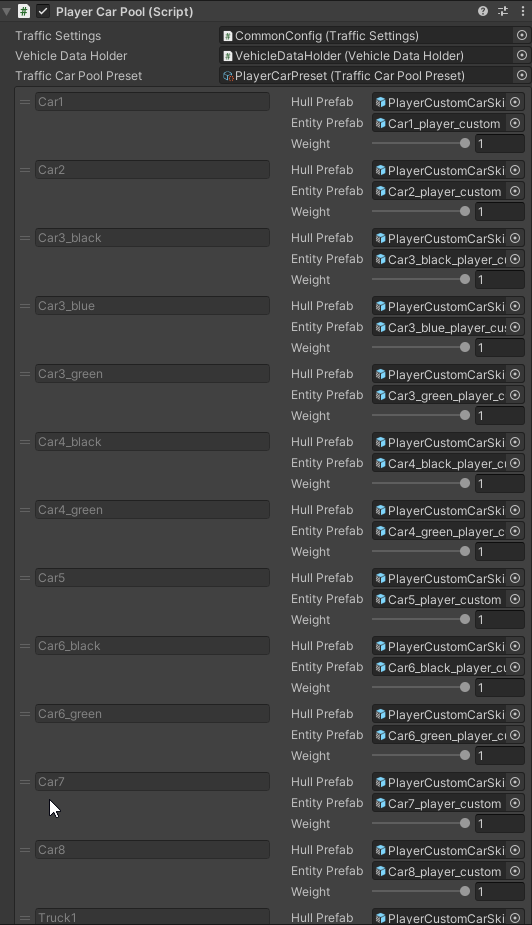
Task: Click the Car6_green Weight slider handle
Action: click(x=465, y=755)
